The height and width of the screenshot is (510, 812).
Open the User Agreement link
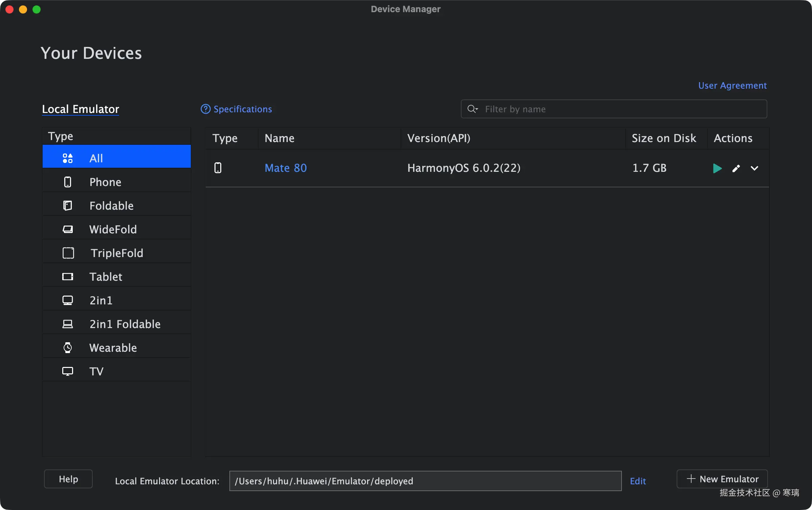[732, 86]
